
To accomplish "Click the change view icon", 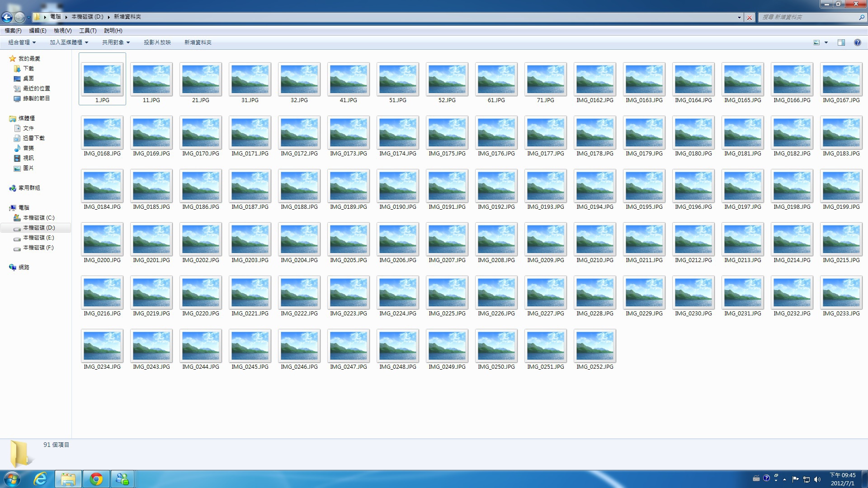I will [816, 42].
